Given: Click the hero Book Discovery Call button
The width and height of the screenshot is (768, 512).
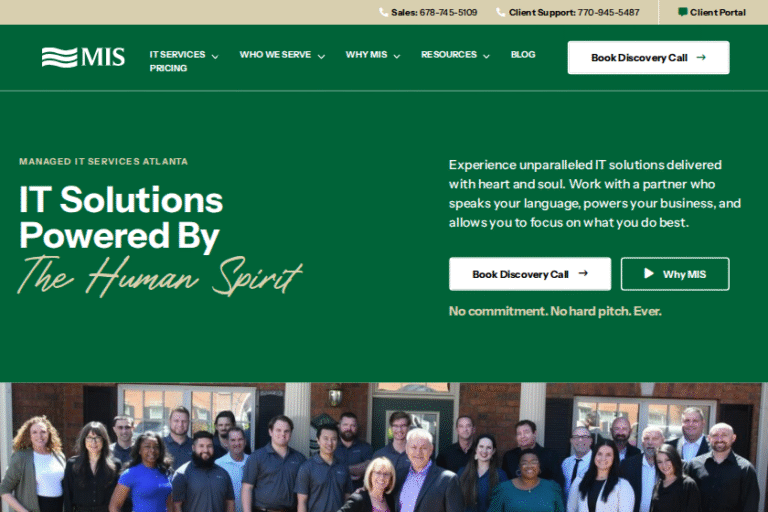Looking at the screenshot, I should pos(530,274).
